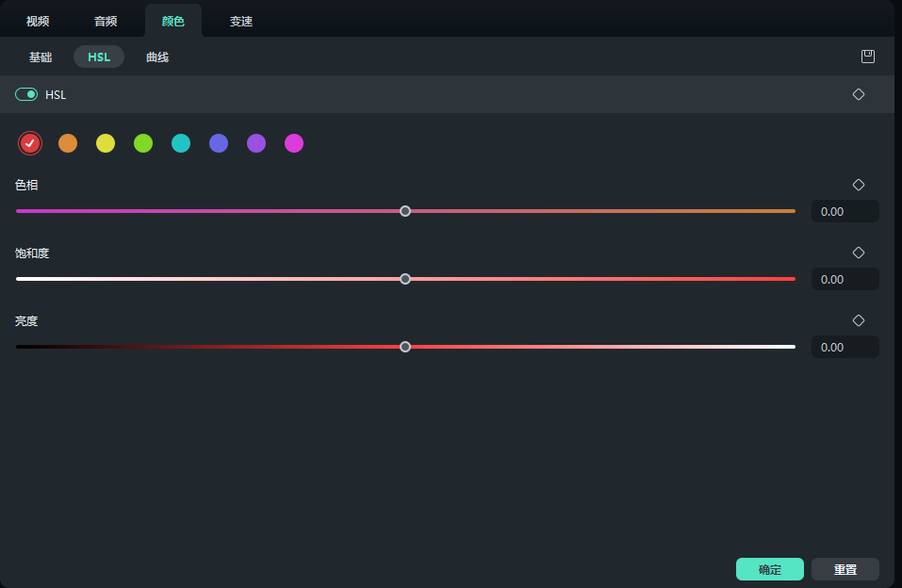Click the 亮度 label
902x588 pixels.
[x=26, y=320]
